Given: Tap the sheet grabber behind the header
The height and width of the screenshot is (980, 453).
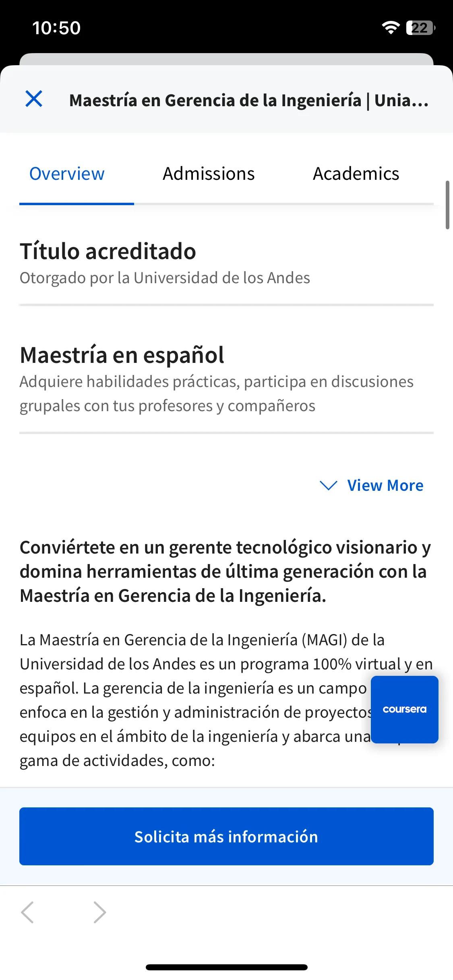Looking at the screenshot, I should (x=226, y=59).
